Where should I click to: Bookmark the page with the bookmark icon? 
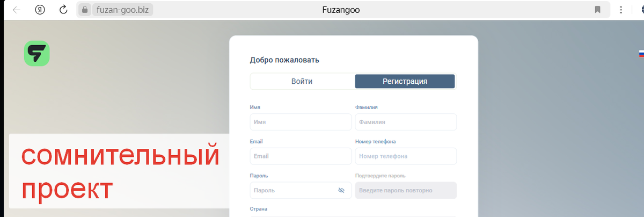(597, 10)
